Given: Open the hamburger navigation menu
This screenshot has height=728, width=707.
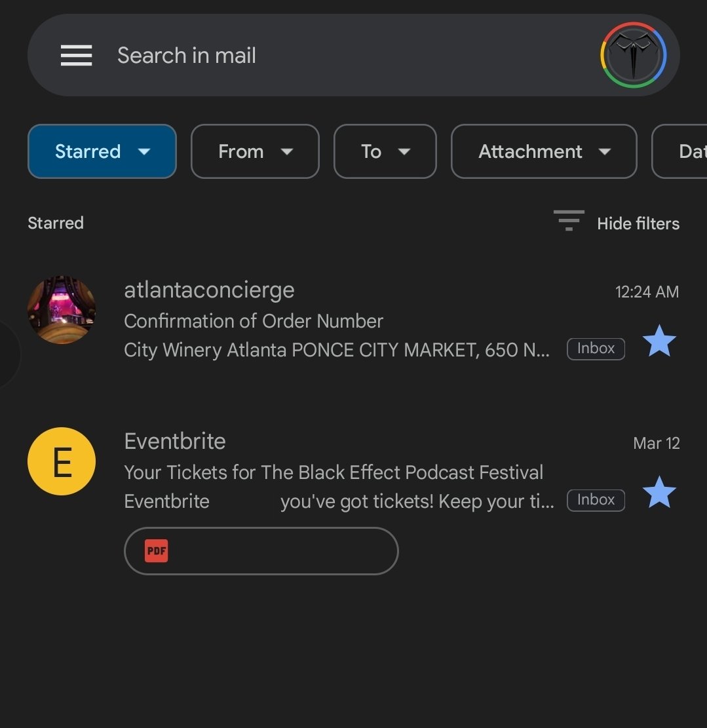Looking at the screenshot, I should pos(76,55).
